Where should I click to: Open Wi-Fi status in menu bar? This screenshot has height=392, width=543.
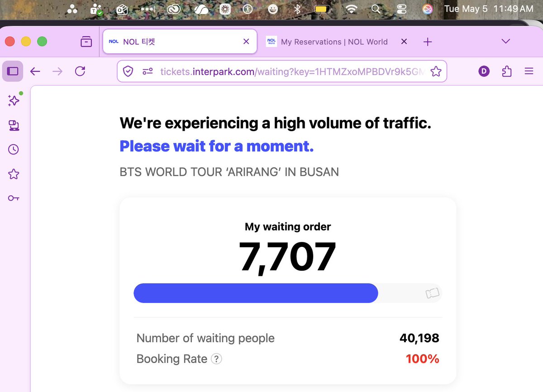tap(351, 9)
